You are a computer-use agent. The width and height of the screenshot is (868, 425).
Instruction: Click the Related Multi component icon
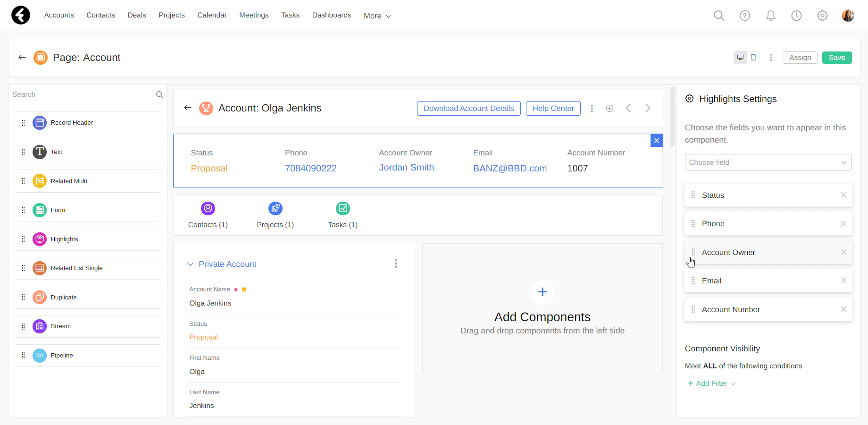(40, 181)
